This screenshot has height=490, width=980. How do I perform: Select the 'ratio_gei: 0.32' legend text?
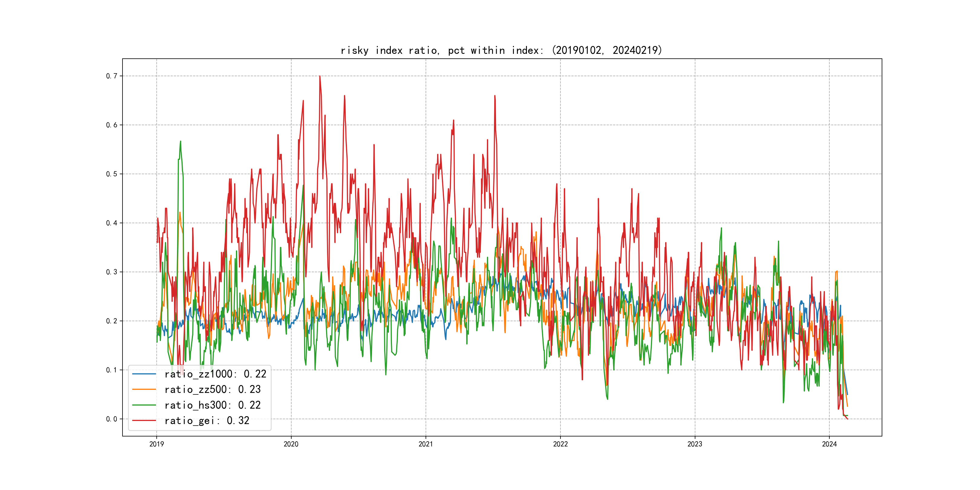click(207, 421)
